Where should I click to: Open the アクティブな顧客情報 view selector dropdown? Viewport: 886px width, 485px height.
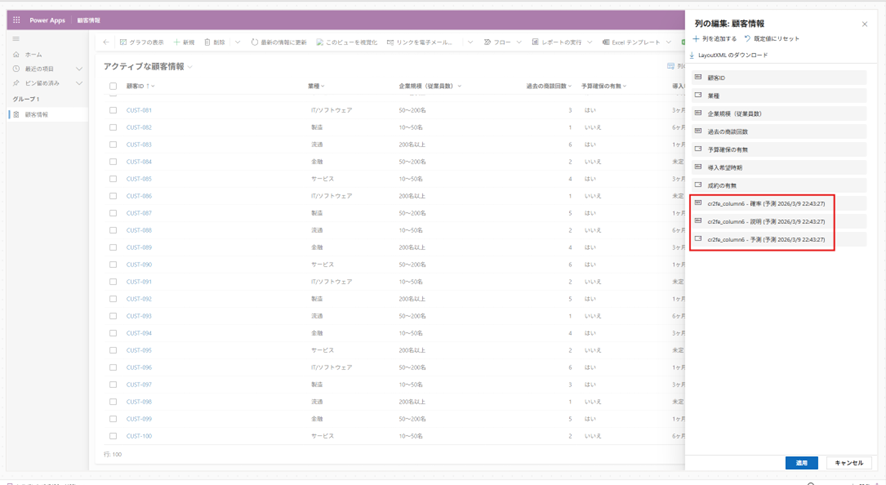point(190,67)
